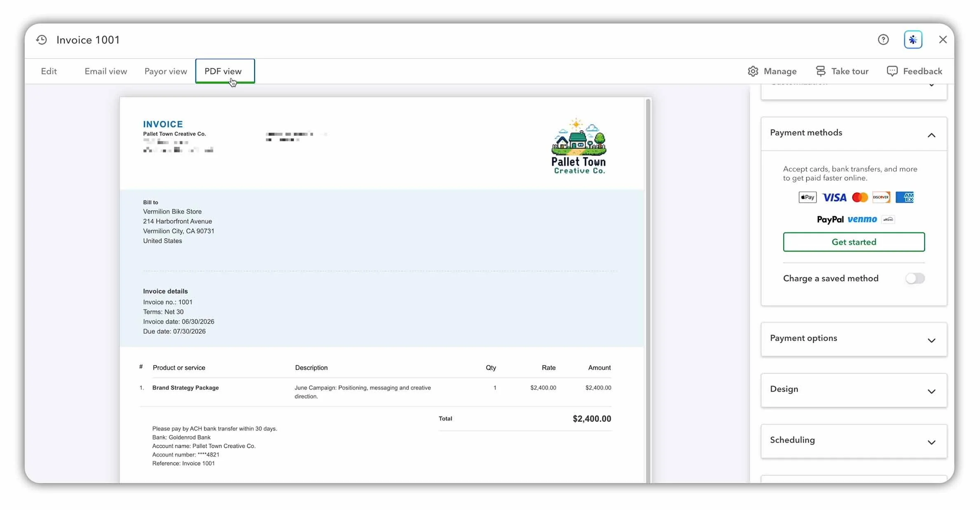Click the Invoice 1001 title text
The image size is (980, 510).
point(88,40)
